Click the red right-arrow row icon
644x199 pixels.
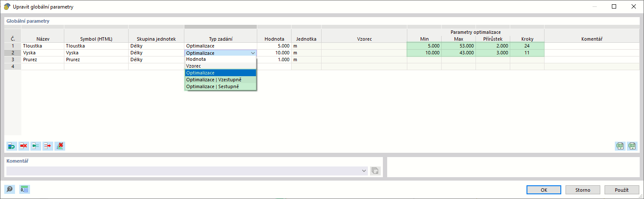[48, 146]
